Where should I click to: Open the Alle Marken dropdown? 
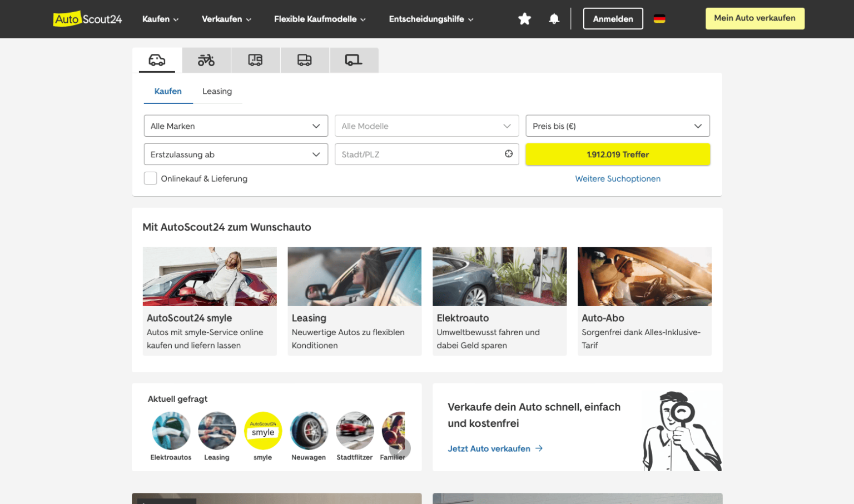point(235,126)
